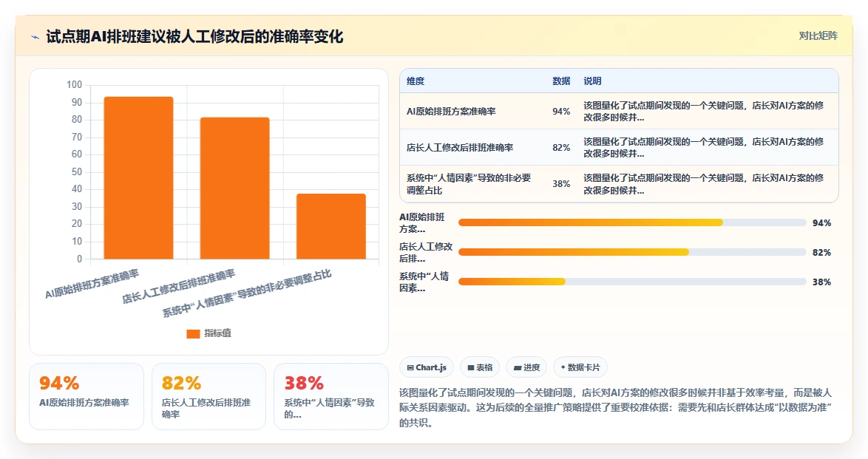Click the x-axis label 店长人工修改后排班准确率

(x=178, y=286)
